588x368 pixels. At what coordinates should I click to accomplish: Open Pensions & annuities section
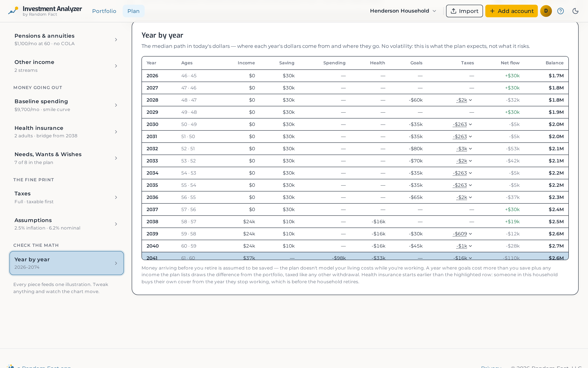[66, 39]
